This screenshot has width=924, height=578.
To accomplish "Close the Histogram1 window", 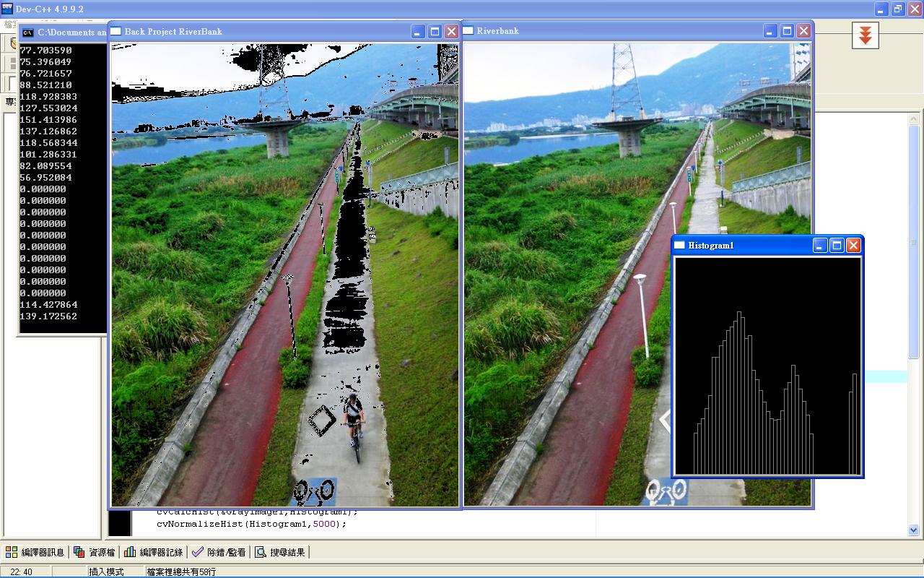I will click(x=853, y=246).
